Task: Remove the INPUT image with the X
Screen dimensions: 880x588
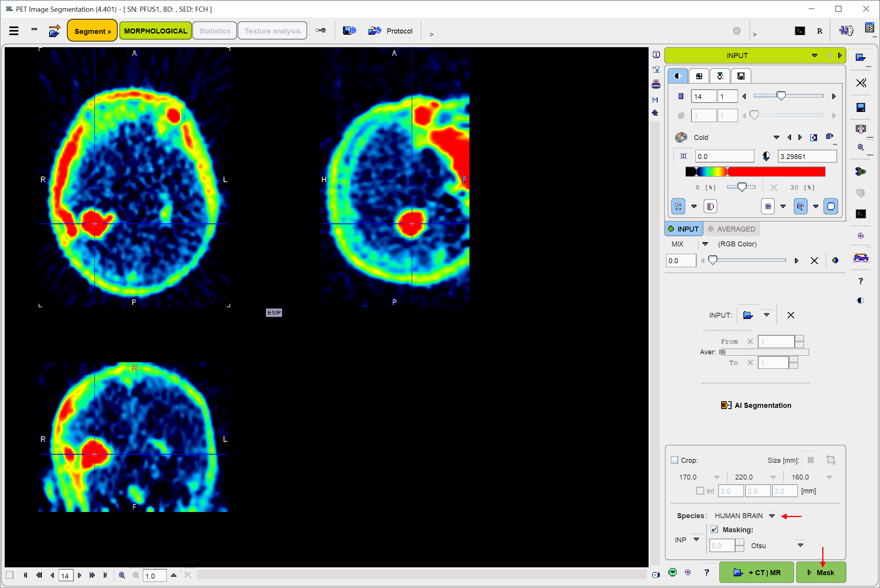Action: coord(791,315)
